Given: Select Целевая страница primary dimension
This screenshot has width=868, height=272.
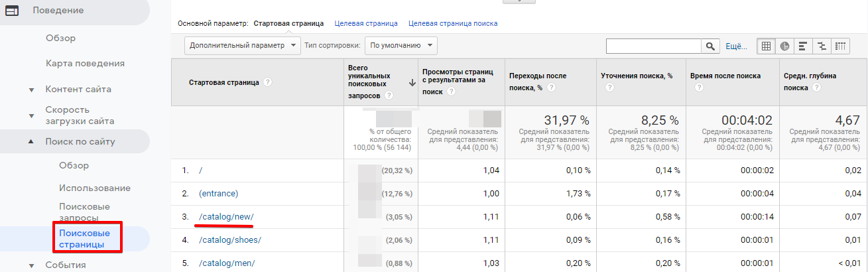Looking at the screenshot, I should (366, 23).
